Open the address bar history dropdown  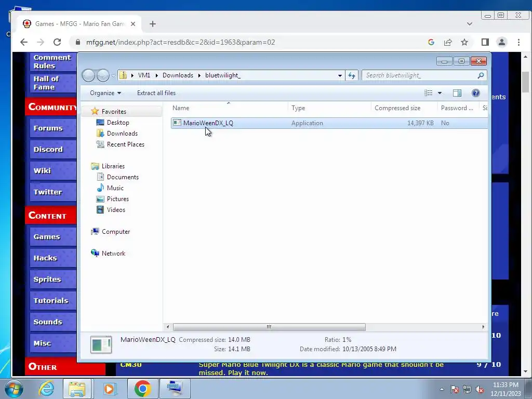pyautogui.click(x=340, y=76)
